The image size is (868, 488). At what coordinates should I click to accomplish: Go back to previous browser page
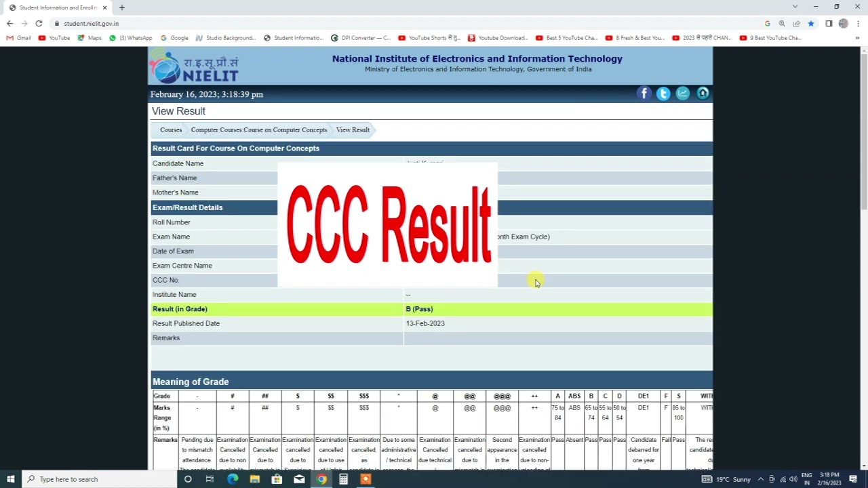(9, 24)
